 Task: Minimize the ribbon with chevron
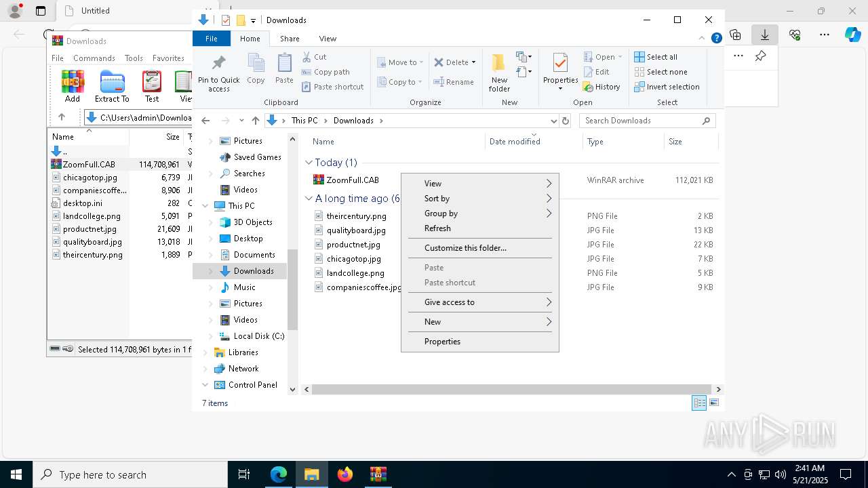coord(703,39)
